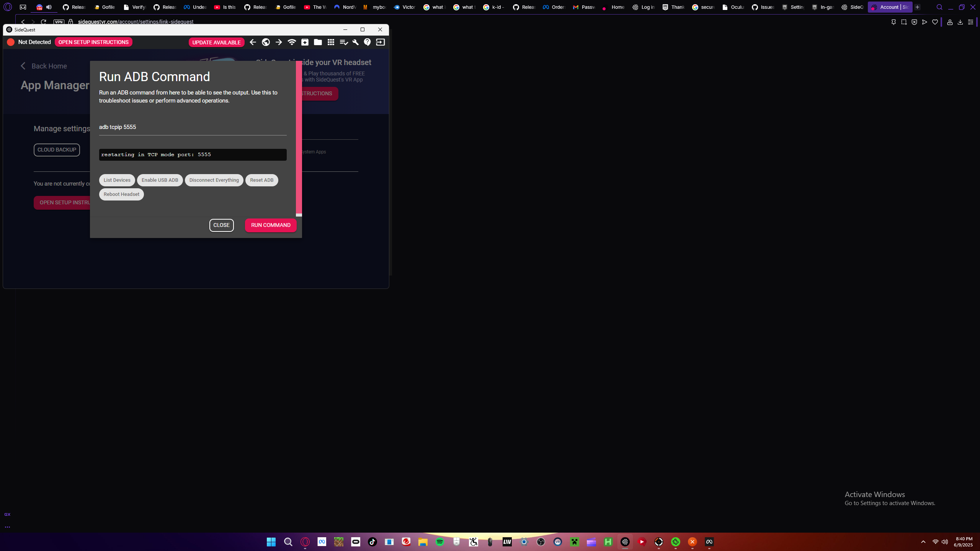Expand the system tray hidden icons chevron
The height and width of the screenshot is (551, 980).
coord(923,542)
